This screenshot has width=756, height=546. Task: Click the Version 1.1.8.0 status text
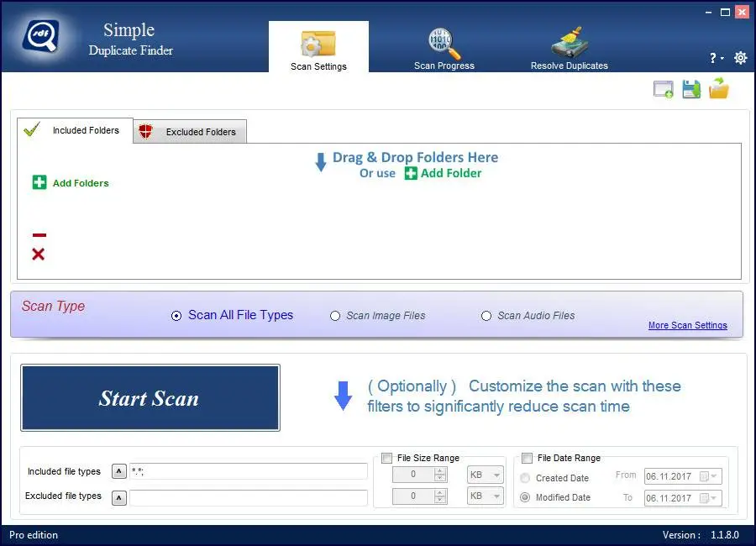[x=701, y=535]
